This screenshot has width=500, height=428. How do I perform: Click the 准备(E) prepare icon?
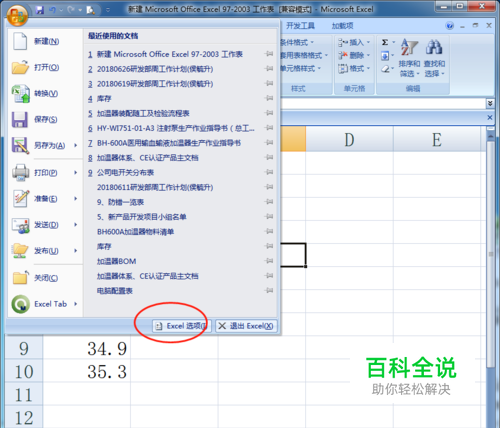tap(21, 198)
